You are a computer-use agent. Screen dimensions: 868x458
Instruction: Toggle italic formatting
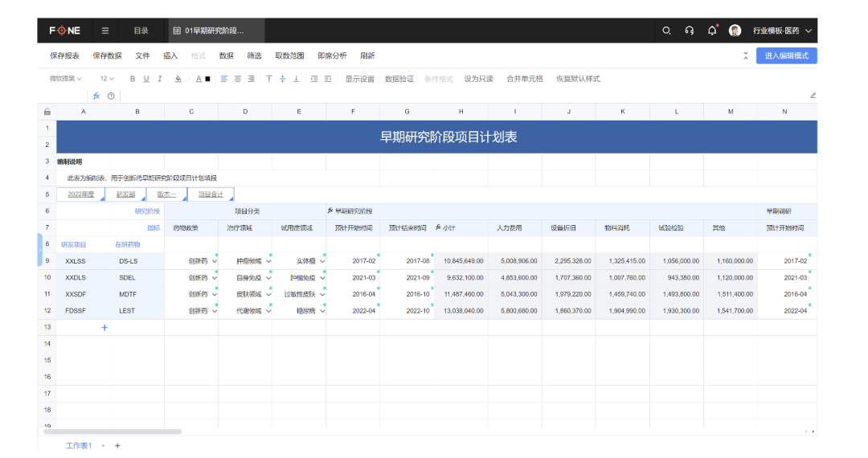pos(160,79)
